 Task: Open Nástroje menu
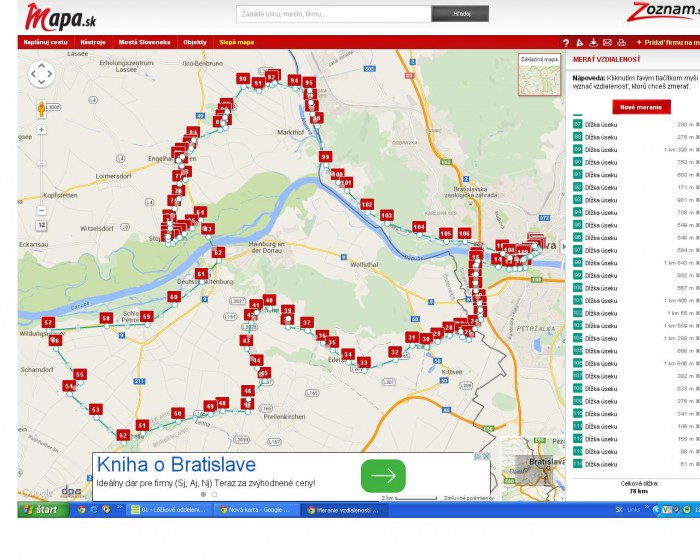[x=93, y=42]
